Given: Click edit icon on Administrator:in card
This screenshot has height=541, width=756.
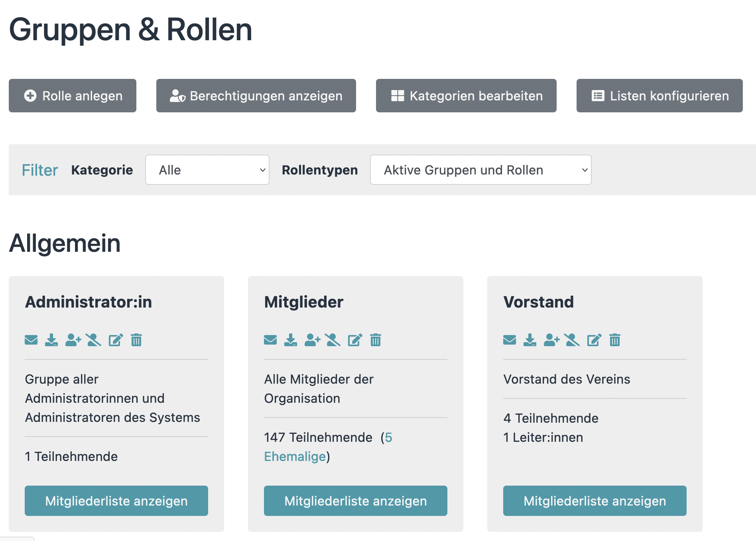Looking at the screenshot, I should tap(116, 340).
